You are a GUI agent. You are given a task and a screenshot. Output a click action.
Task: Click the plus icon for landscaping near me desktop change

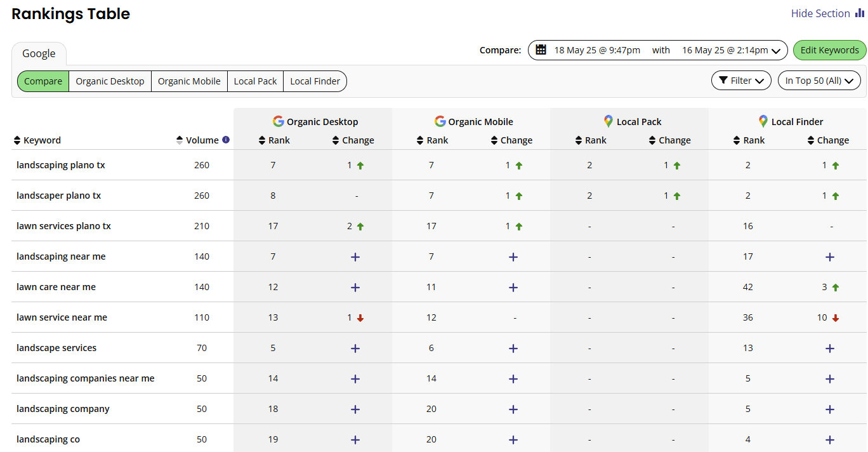coord(355,256)
